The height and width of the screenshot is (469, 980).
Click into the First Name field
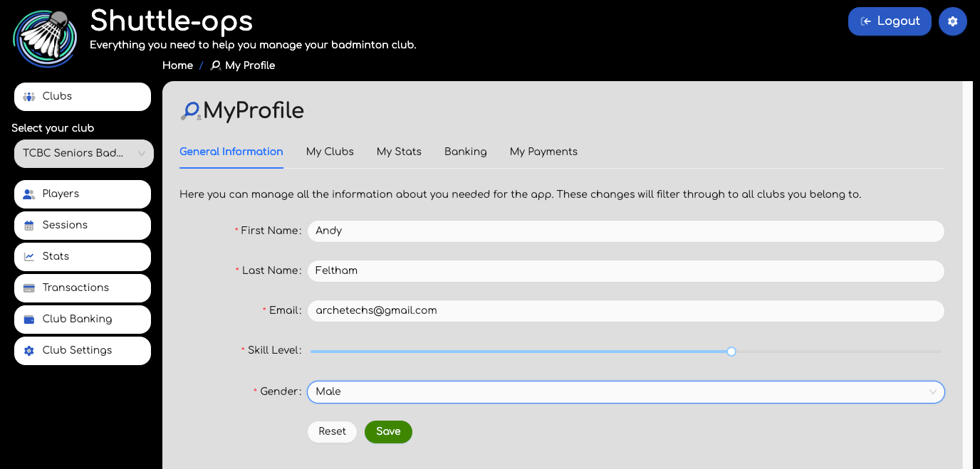click(625, 231)
